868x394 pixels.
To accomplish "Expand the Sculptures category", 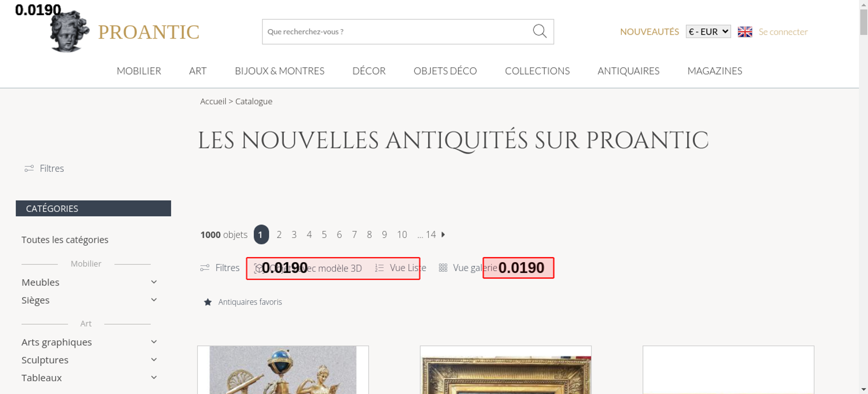I will click(x=154, y=360).
